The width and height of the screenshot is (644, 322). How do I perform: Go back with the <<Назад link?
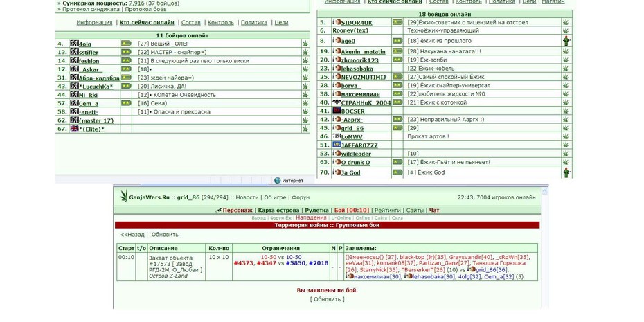click(x=132, y=235)
